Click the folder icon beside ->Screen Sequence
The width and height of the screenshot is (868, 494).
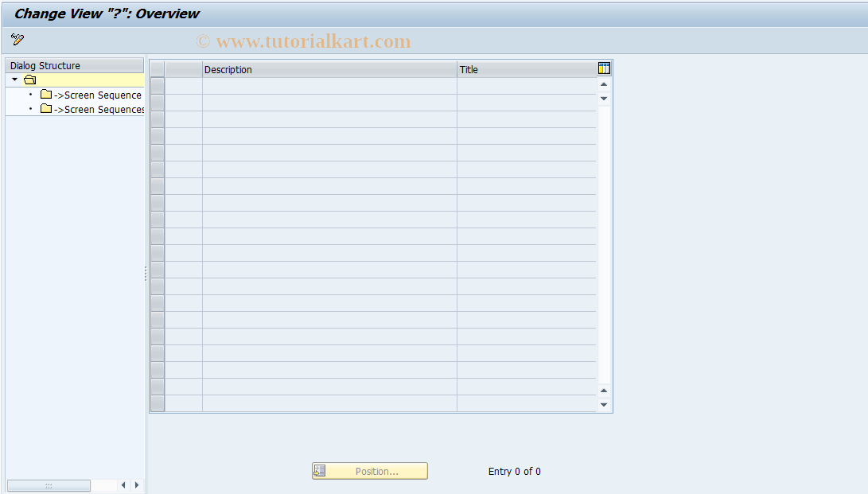[x=46, y=95]
